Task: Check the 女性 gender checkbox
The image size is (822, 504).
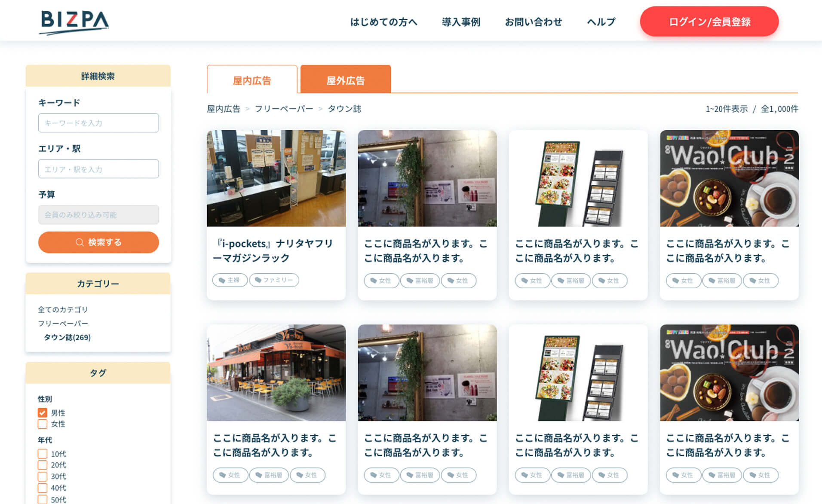Action: click(x=42, y=424)
